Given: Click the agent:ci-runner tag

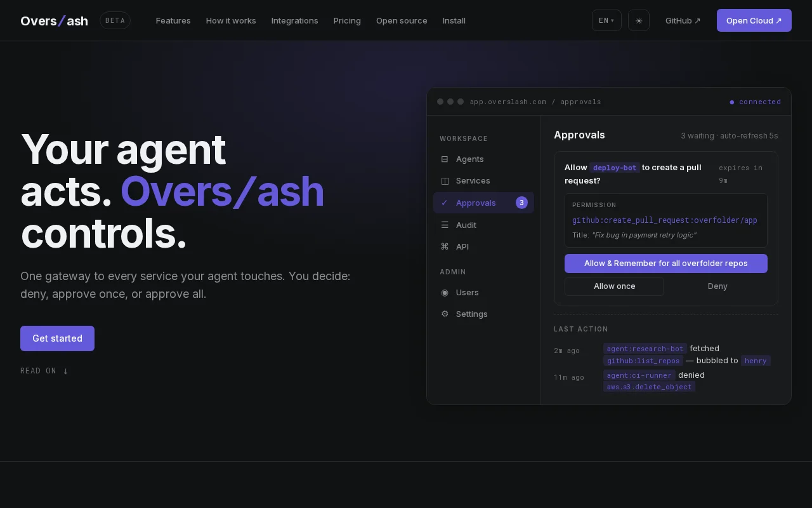Looking at the screenshot, I should click(639, 375).
